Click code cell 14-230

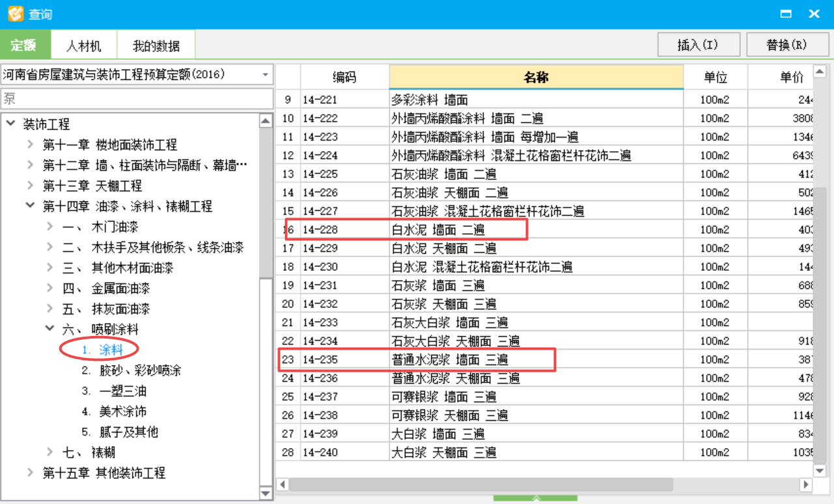click(345, 267)
